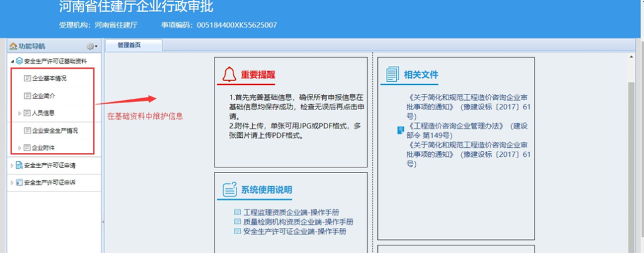
Task: Expand the 企业附件 tree node arrow
Action: click(x=19, y=148)
